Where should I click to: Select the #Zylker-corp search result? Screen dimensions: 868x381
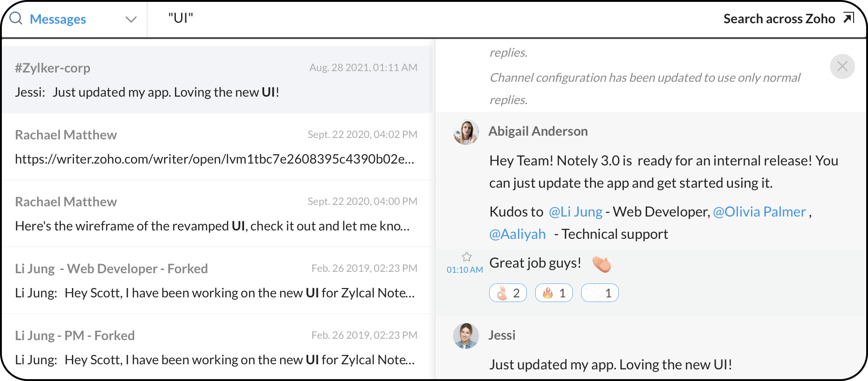[x=217, y=79]
